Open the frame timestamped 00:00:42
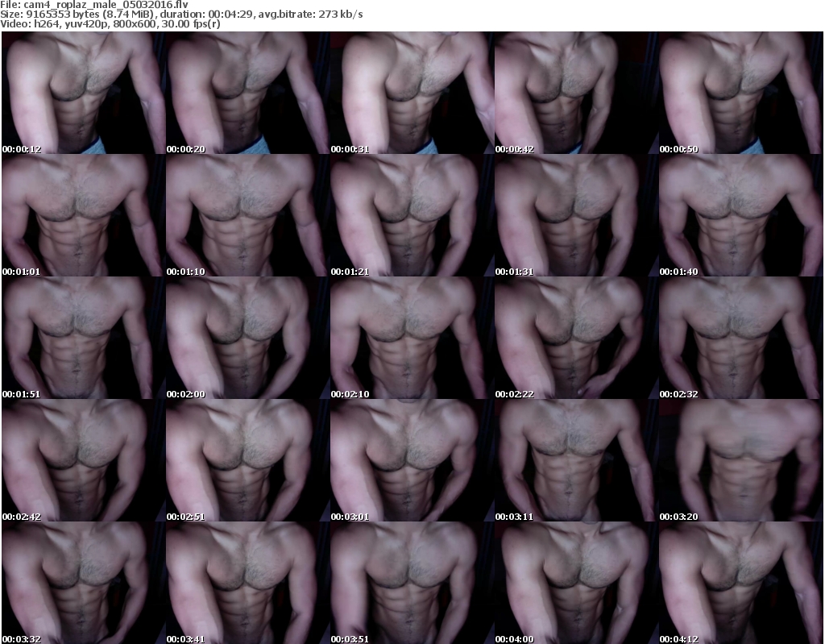The width and height of the screenshot is (825, 644). (x=576, y=93)
